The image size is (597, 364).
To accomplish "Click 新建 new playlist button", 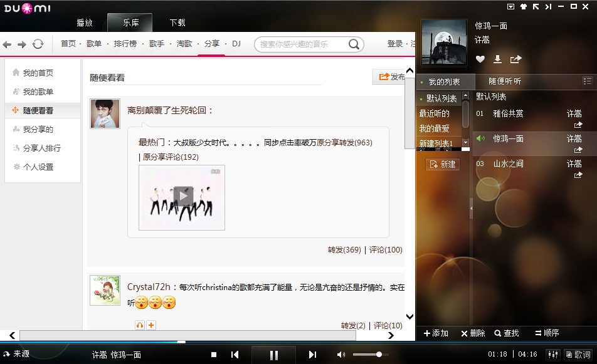I will [443, 164].
